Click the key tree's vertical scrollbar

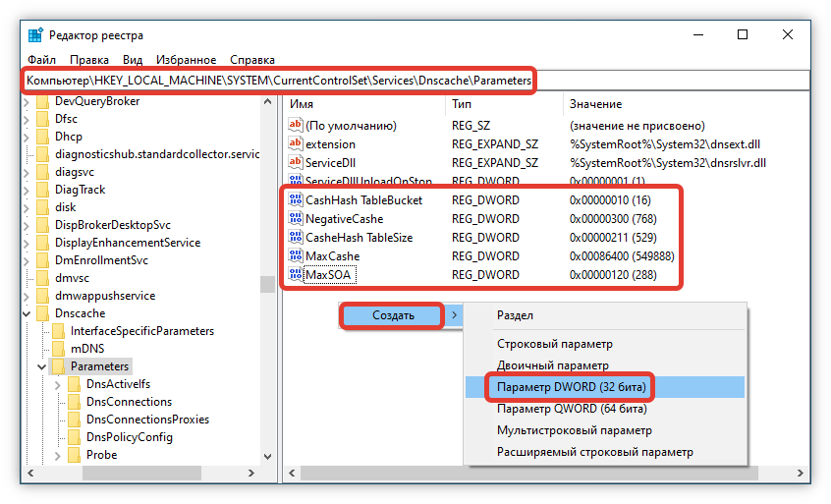pos(267,285)
